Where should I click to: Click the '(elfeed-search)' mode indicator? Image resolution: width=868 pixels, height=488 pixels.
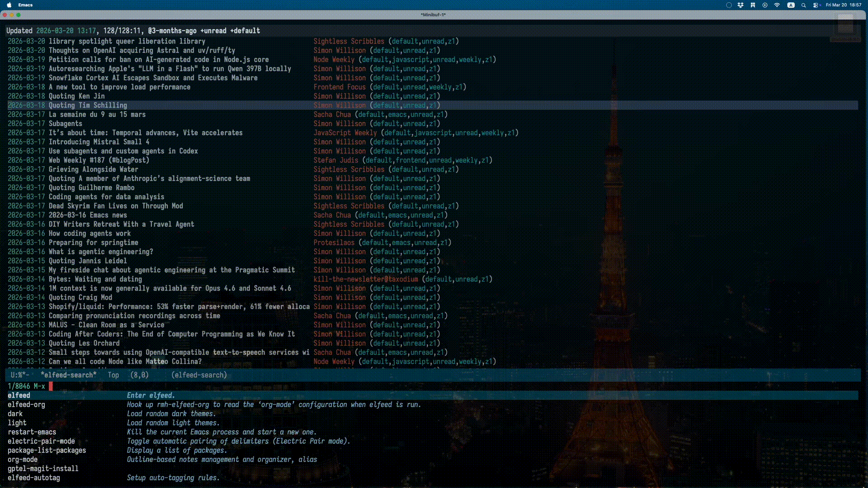click(199, 375)
